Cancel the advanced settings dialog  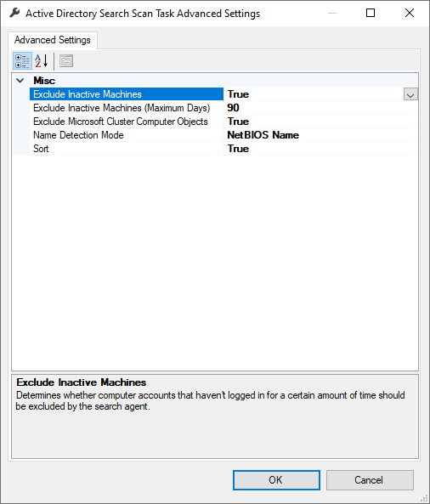click(x=370, y=480)
